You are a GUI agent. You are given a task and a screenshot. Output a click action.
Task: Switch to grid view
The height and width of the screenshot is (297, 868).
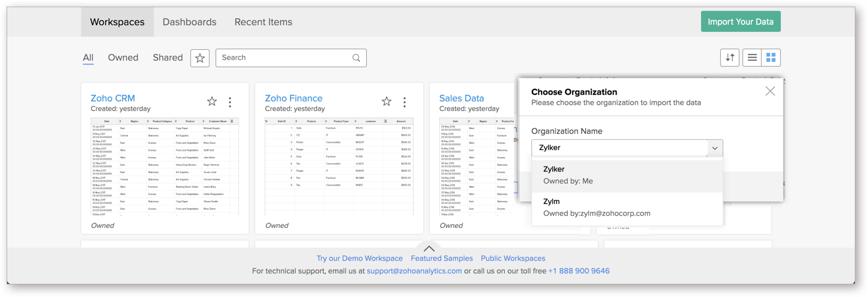point(771,58)
